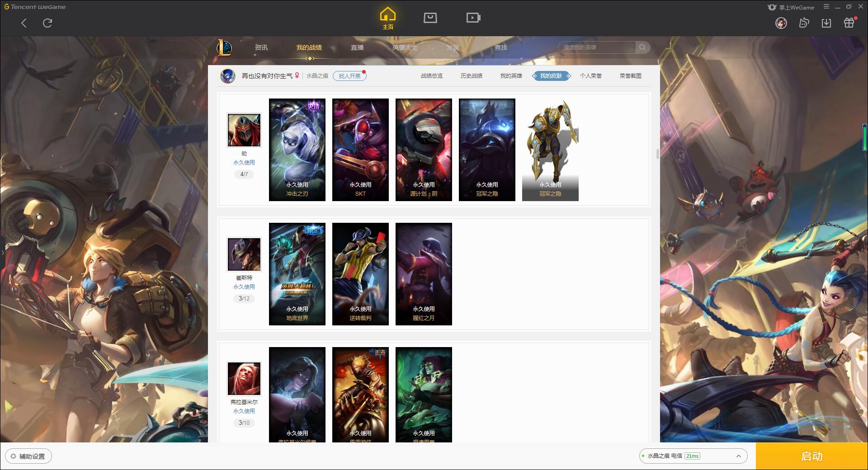Click the search magnifier button

coord(642,47)
